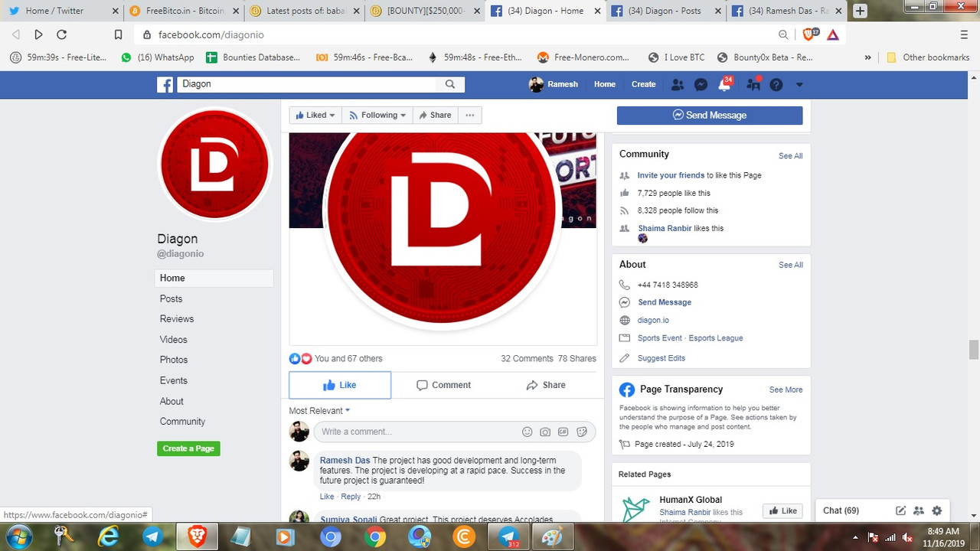
Task: Click the Create a Page button
Action: (x=188, y=448)
